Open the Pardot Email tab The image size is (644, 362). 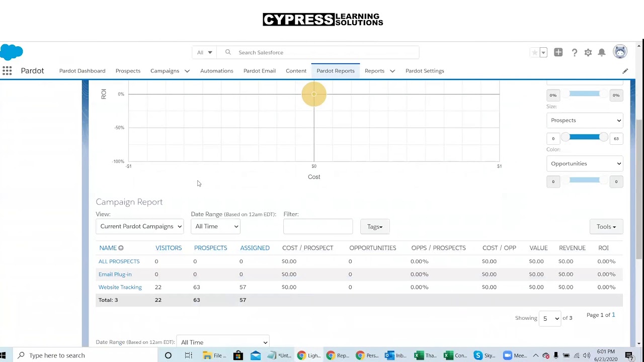260,71
